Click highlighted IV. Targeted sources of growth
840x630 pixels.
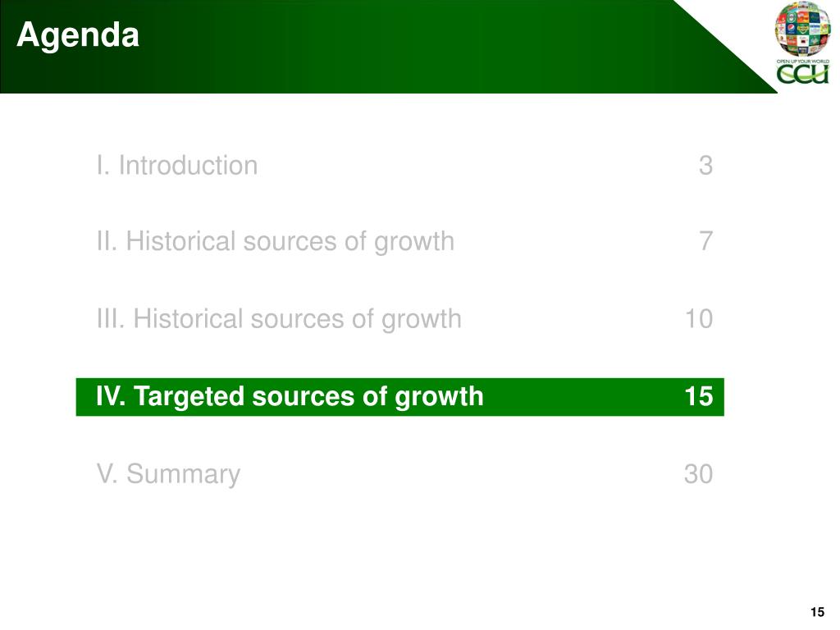(290, 397)
